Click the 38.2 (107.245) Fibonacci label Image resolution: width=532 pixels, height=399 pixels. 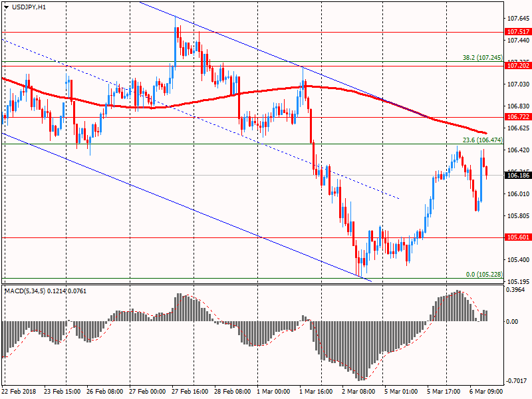483,58
